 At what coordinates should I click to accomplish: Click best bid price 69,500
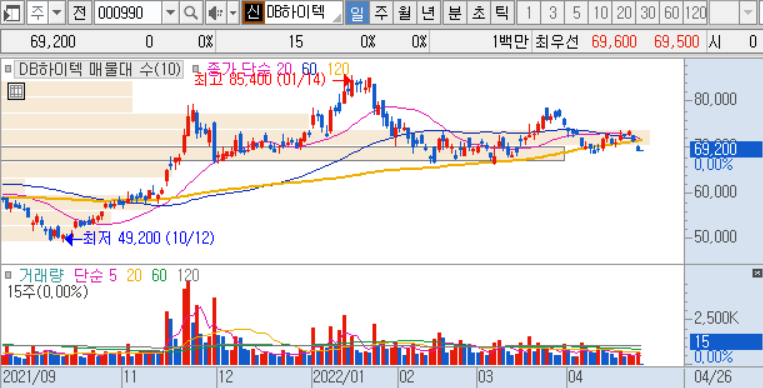pyautogui.click(x=677, y=42)
